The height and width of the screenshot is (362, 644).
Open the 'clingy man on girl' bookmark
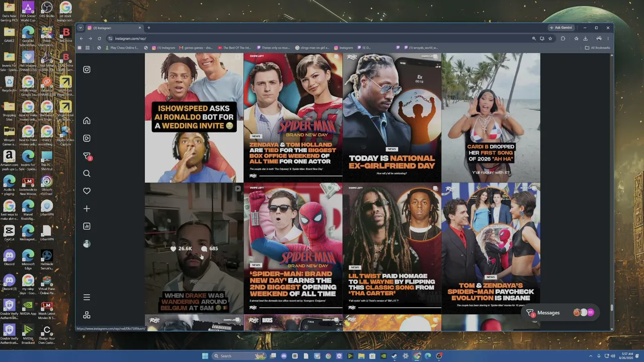(312, 48)
